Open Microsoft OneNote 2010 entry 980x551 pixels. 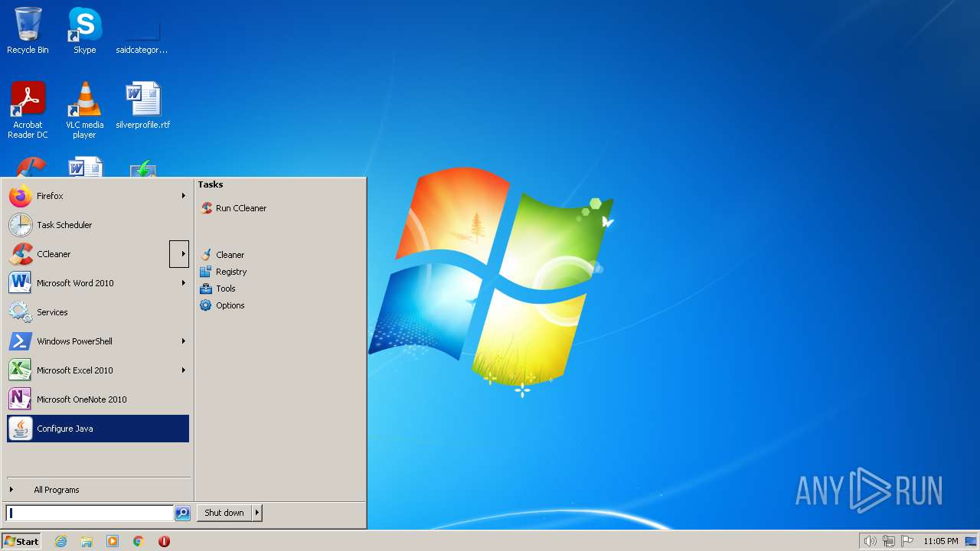pos(98,399)
